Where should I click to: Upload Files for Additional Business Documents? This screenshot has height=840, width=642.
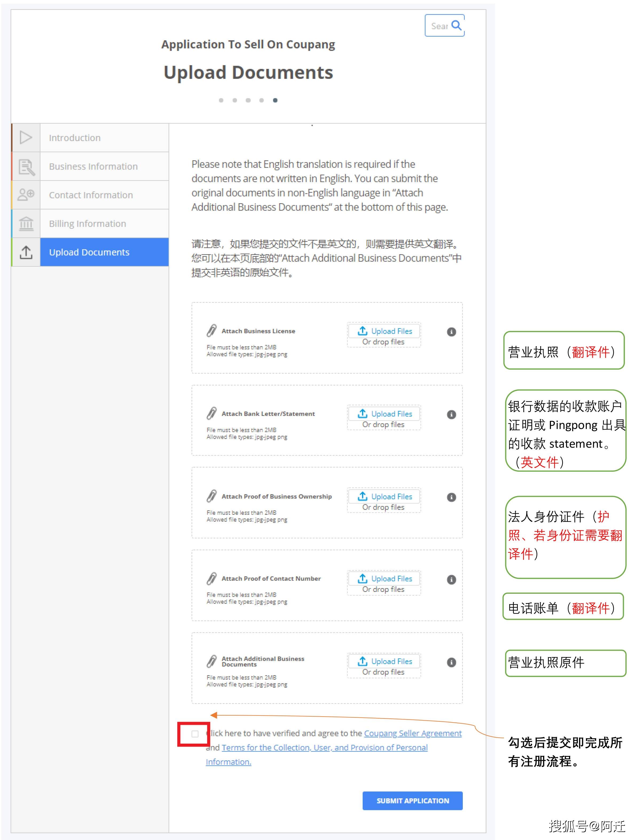click(x=385, y=661)
